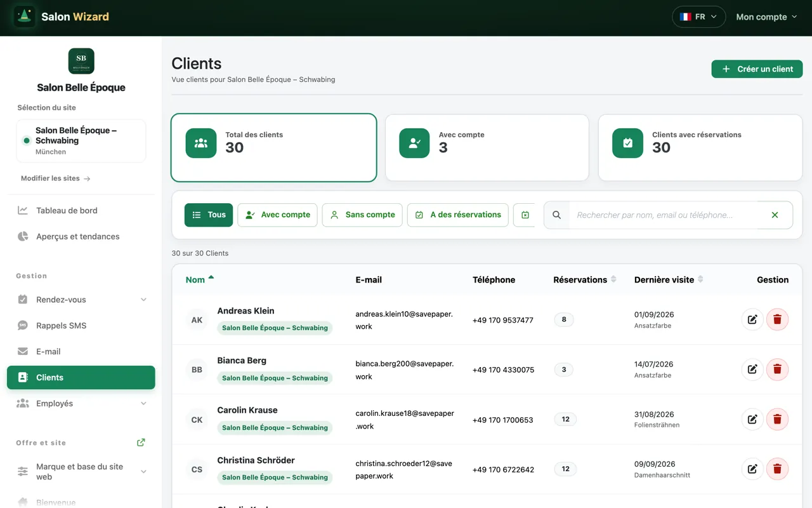Click name Bianca Berg
The image size is (812, 508).
[x=242, y=360]
